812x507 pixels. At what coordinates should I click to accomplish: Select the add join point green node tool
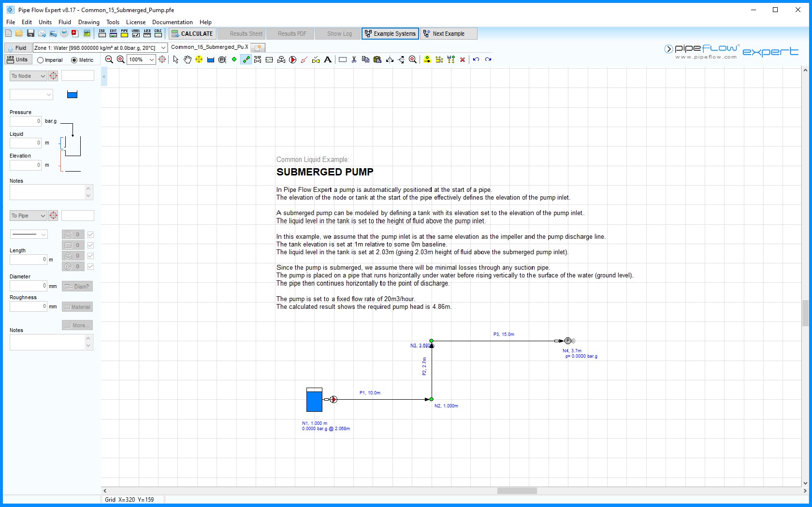pyautogui.click(x=234, y=59)
